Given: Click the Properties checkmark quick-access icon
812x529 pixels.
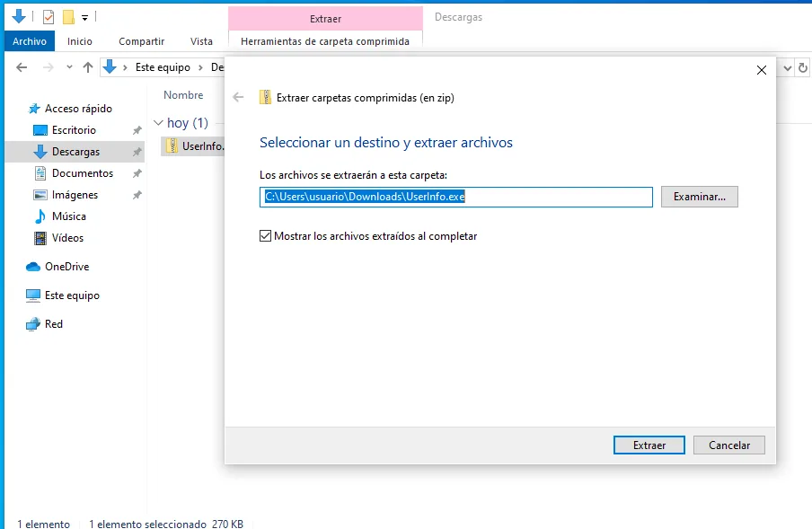Looking at the screenshot, I should [x=49, y=17].
